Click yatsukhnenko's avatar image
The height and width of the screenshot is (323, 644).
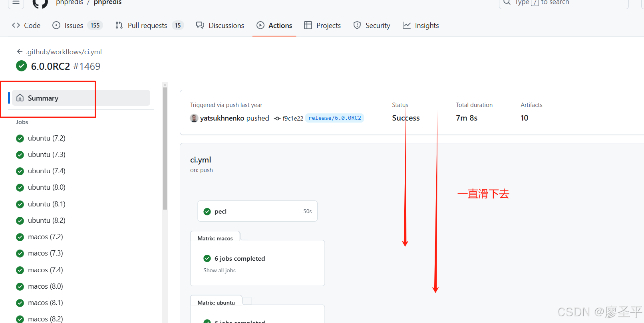(194, 118)
